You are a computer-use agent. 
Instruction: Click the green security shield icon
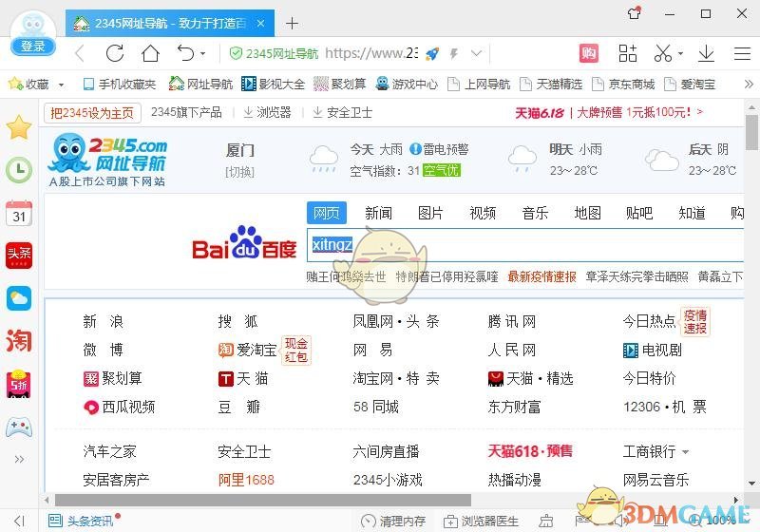[x=236, y=53]
